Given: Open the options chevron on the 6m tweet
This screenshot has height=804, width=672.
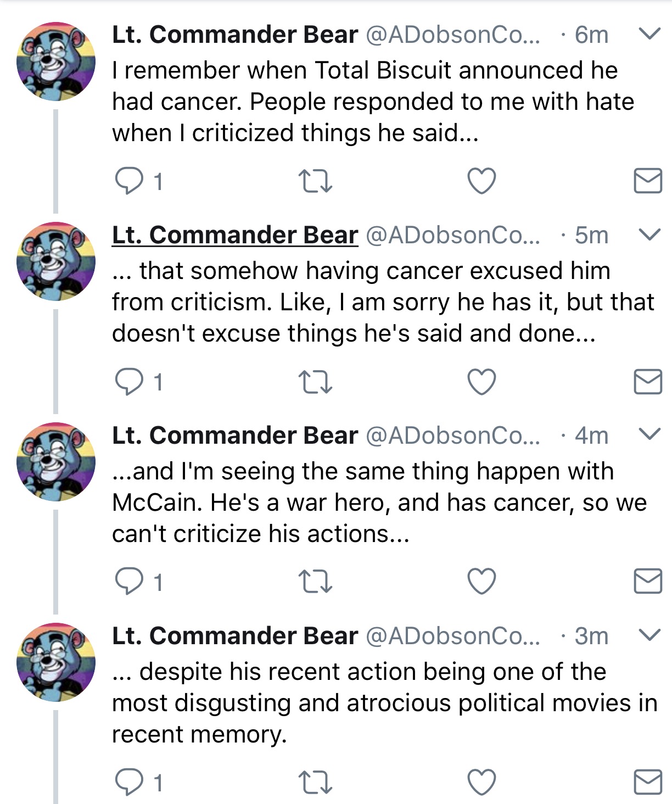Looking at the screenshot, I should (650, 34).
